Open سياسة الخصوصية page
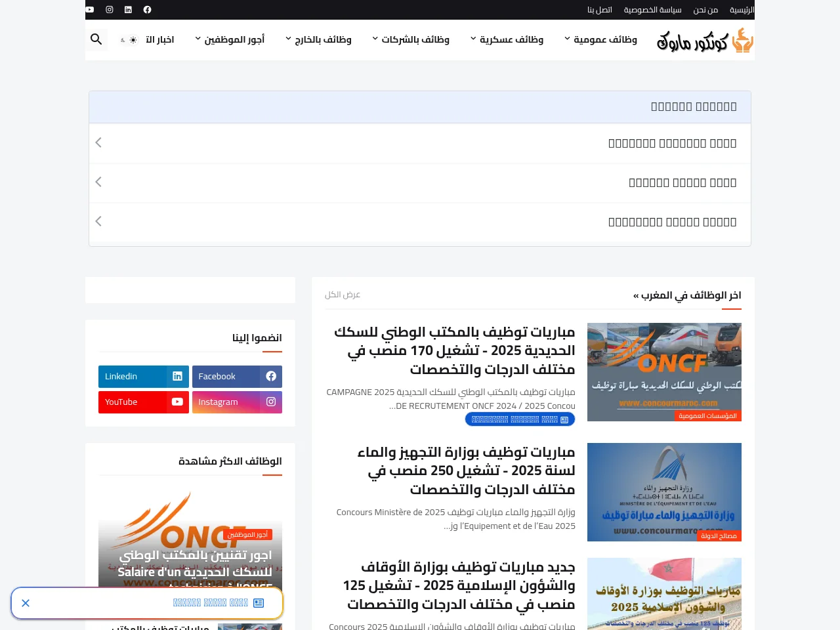Screen dimensions: 840x630 coord(652,10)
